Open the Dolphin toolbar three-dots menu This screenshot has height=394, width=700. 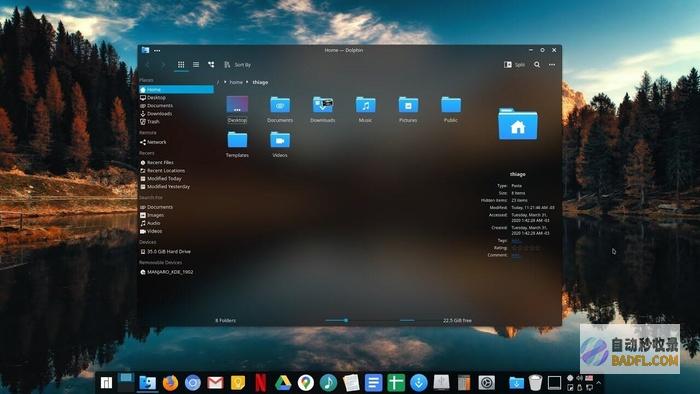tap(552, 65)
